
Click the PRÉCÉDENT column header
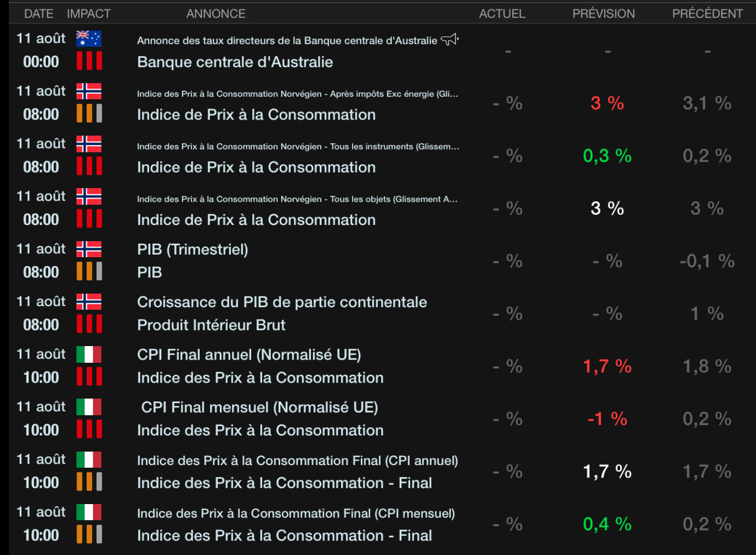(x=707, y=14)
